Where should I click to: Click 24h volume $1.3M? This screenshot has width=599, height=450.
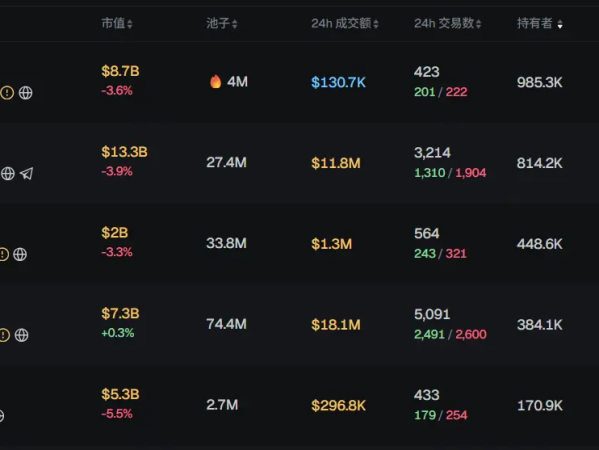[x=332, y=244]
